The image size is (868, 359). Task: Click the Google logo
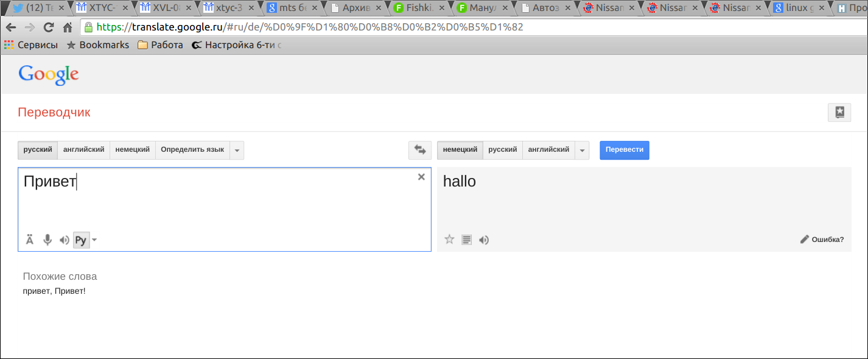(x=49, y=74)
